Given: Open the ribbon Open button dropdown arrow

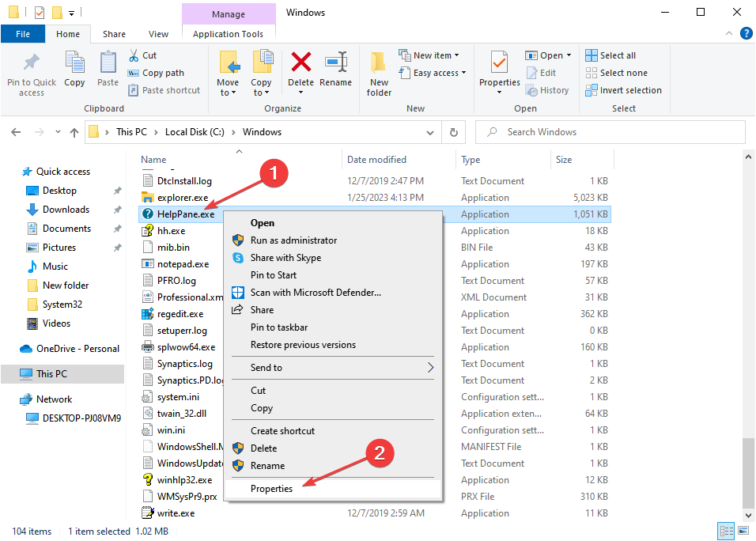Looking at the screenshot, I should tap(569, 55).
